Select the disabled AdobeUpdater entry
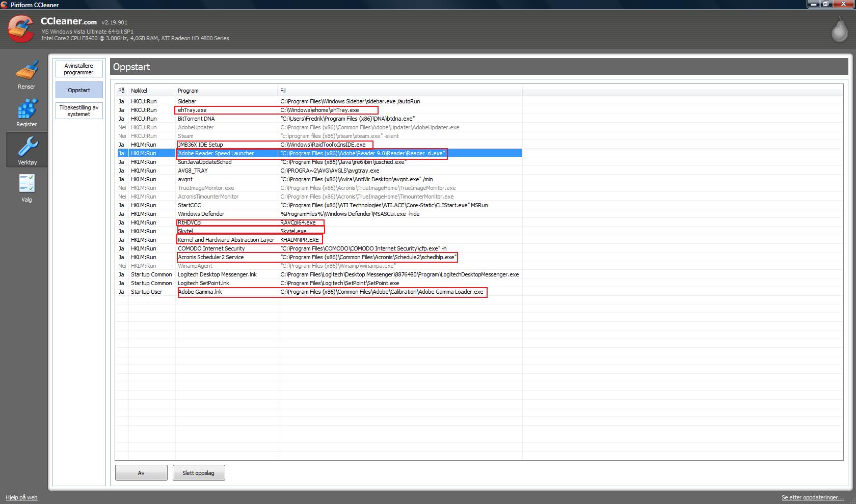Image resolution: width=856 pixels, height=504 pixels. point(319,127)
